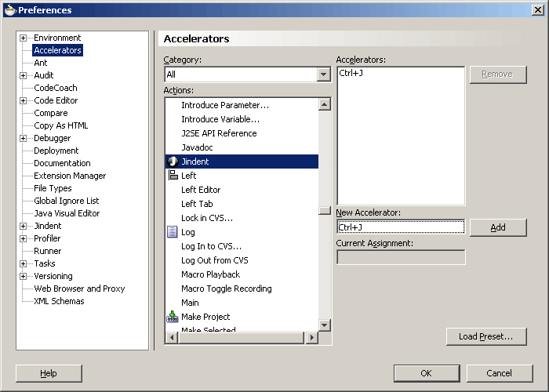This screenshot has height=392, width=549.
Task: Open the Extension Manager preferences page
Action: coord(70,176)
